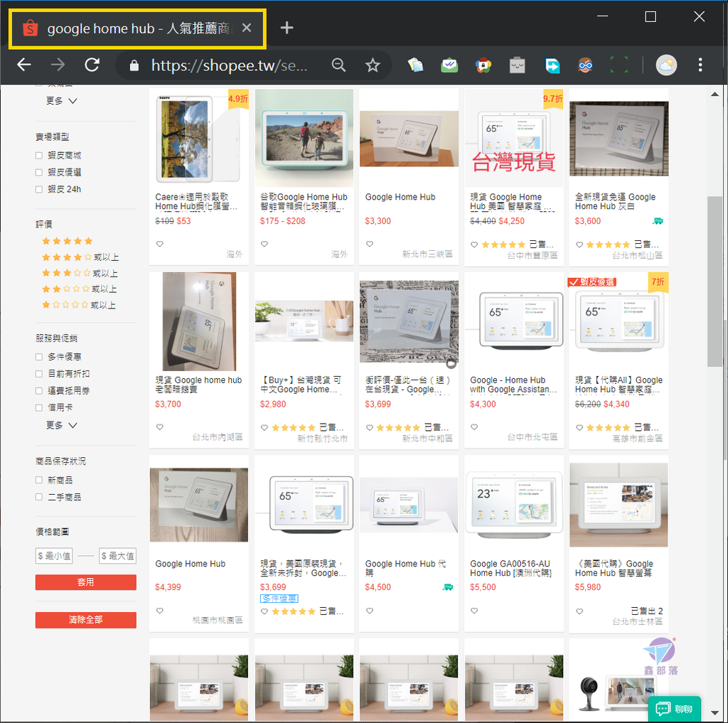The height and width of the screenshot is (723, 728).
Task: Click the 清除全部 button
Action: [86, 620]
